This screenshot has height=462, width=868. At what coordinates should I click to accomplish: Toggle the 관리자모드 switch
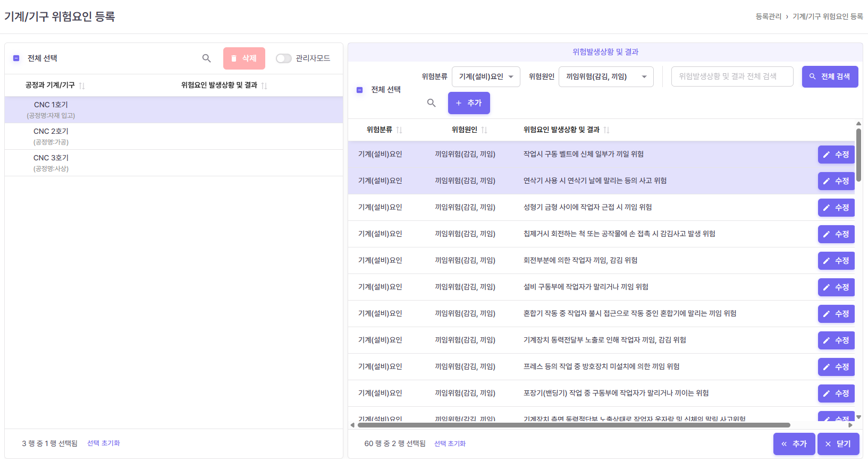point(284,58)
